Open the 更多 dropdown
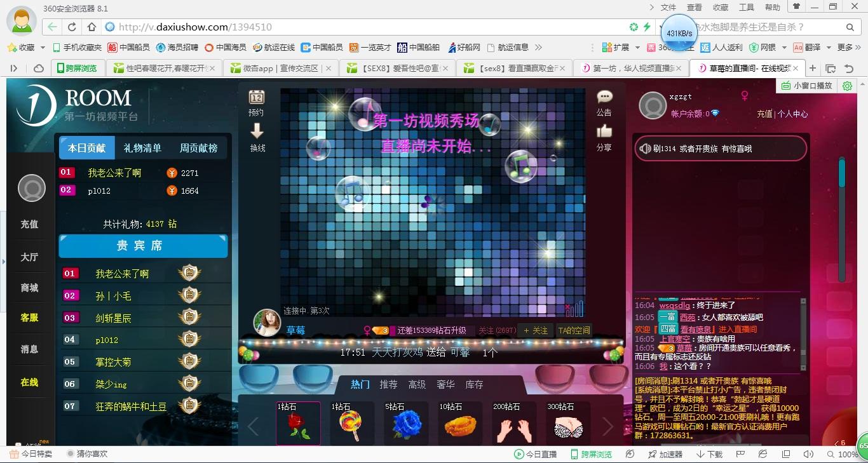 coord(848,48)
